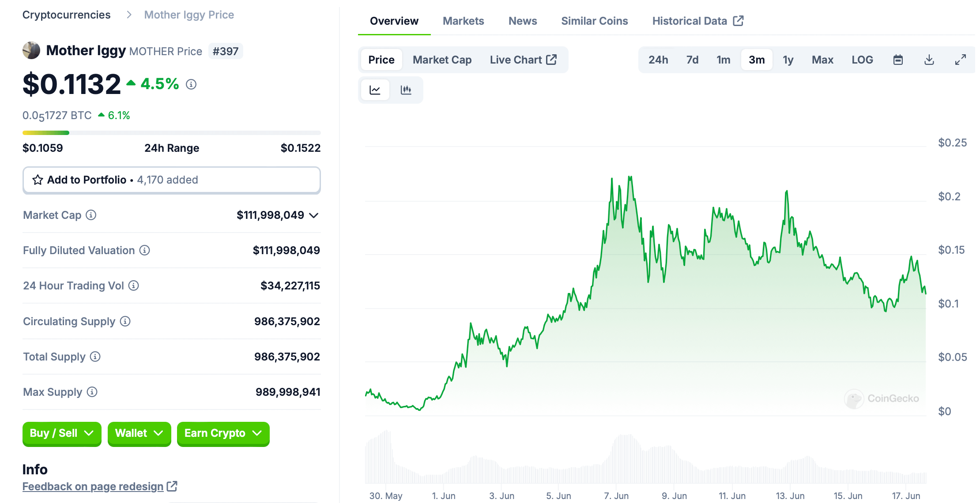The height and width of the screenshot is (503, 980).
Task: Open the Buy / Sell dropdown
Action: pos(62,433)
